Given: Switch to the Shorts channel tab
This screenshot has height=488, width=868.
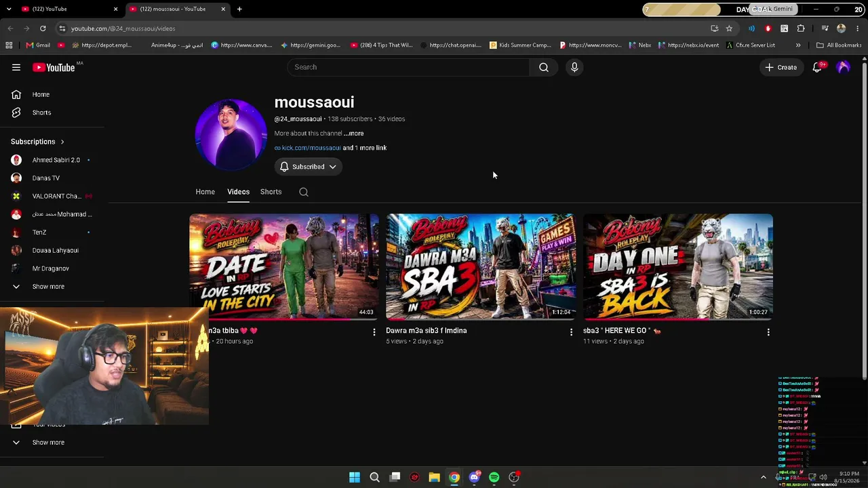Looking at the screenshot, I should (271, 192).
